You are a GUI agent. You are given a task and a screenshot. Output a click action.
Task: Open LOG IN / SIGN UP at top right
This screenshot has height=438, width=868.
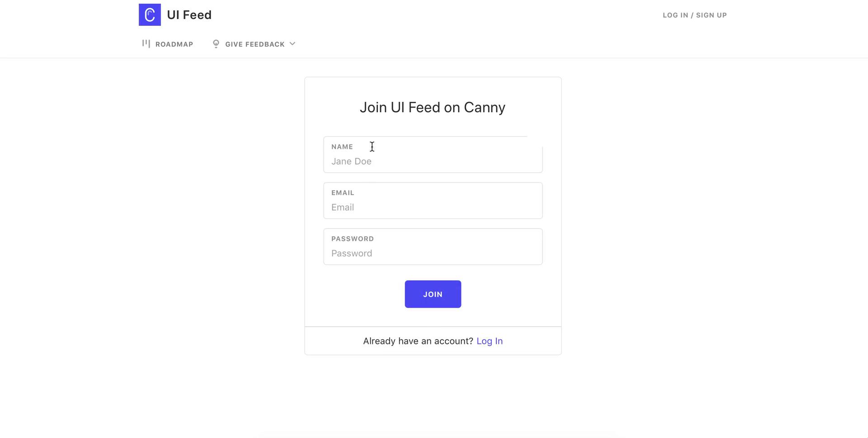(x=694, y=15)
